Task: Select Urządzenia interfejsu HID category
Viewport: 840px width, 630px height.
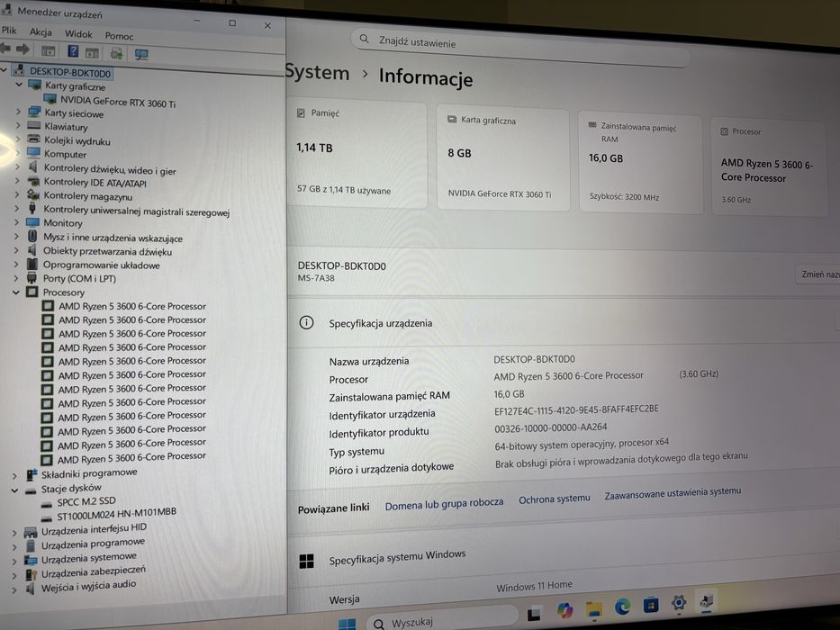Action: (x=95, y=530)
